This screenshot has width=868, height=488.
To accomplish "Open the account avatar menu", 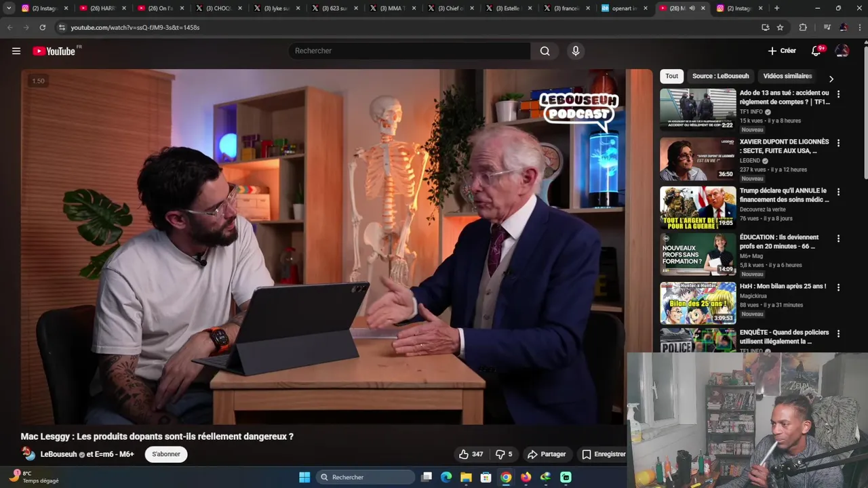I will [842, 51].
